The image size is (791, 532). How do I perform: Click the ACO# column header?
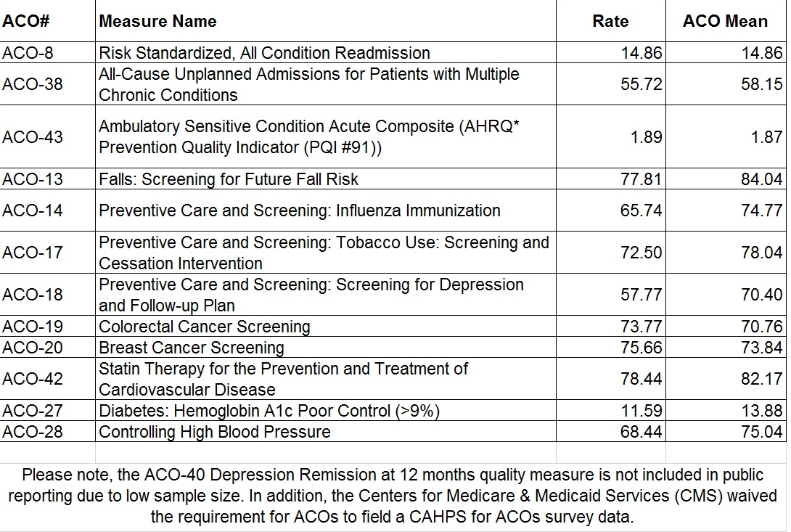26,21
